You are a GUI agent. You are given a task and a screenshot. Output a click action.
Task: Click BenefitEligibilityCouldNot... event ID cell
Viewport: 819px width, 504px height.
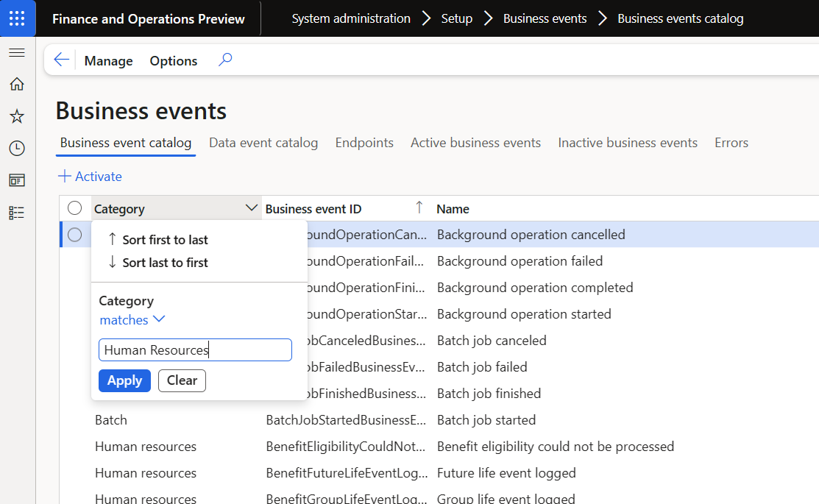[345, 447]
